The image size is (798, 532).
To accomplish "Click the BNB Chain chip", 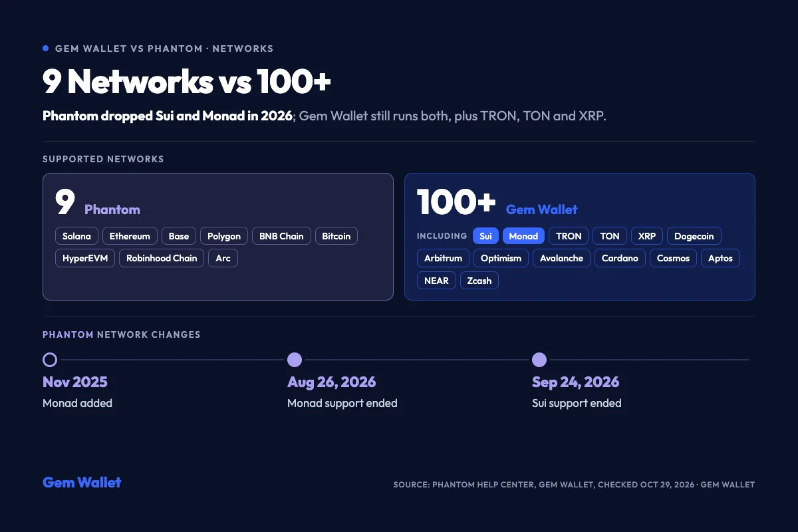I will point(281,236).
